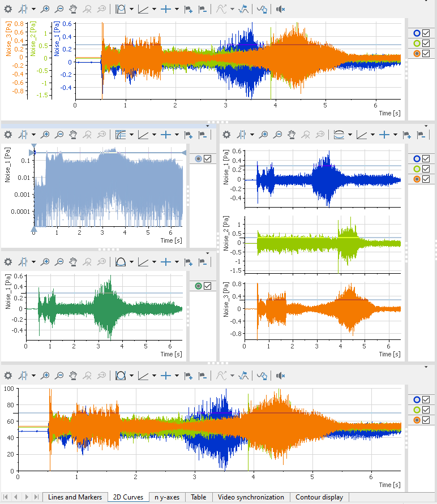Open settings gear of the stacked-axes panel

[x=226, y=135]
